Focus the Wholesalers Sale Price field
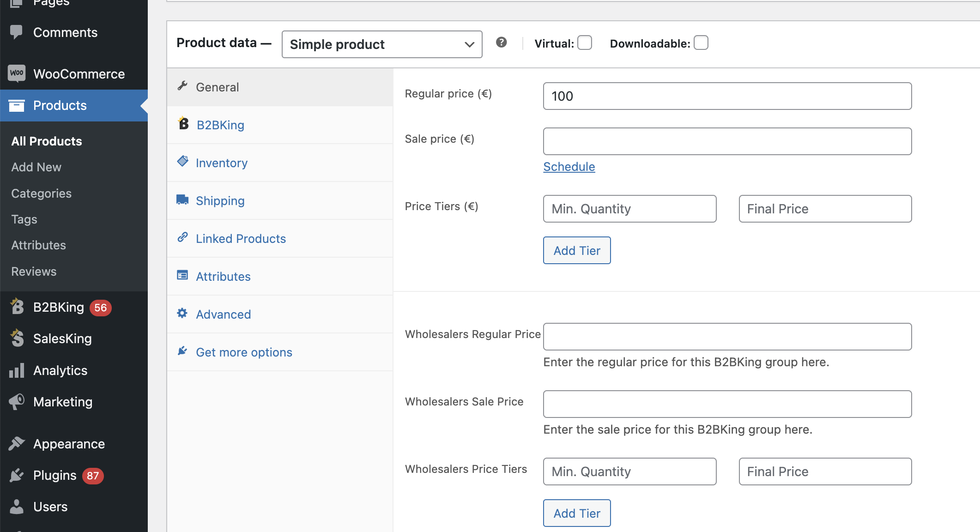Image resolution: width=980 pixels, height=532 pixels. click(727, 404)
